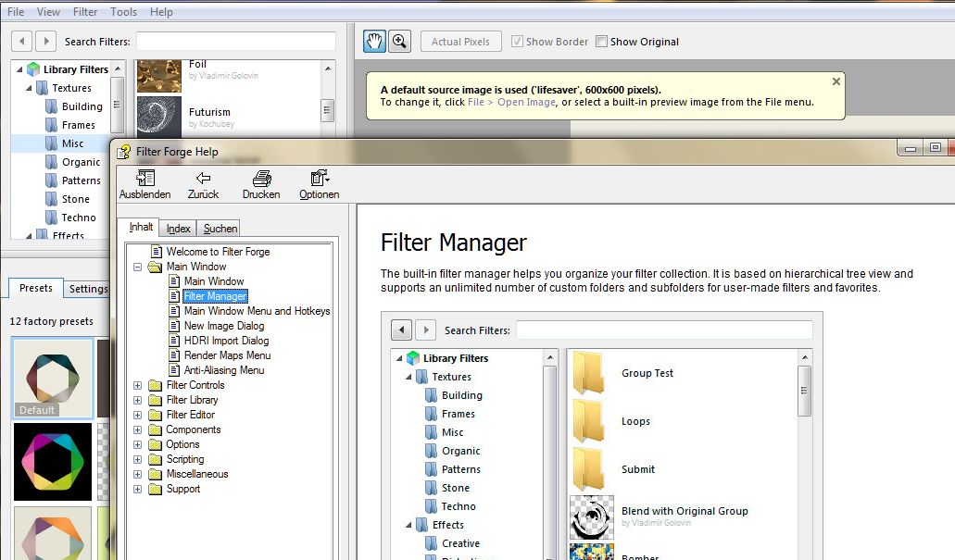The height and width of the screenshot is (560, 955).
Task: Toggle the Show Border checkbox
Action: pyautogui.click(x=517, y=42)
